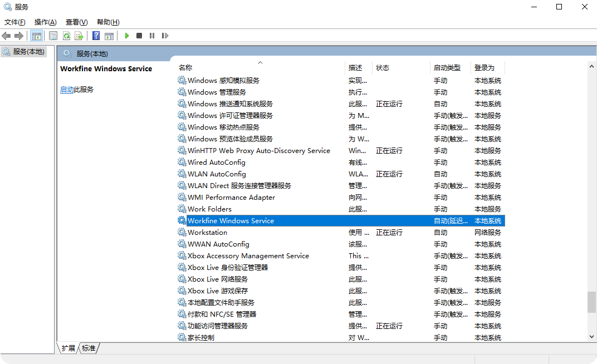The image size is (597, 364).
Task: Sort by the 状态 column header
Action: pyautogui.click(x=402, y=67)
